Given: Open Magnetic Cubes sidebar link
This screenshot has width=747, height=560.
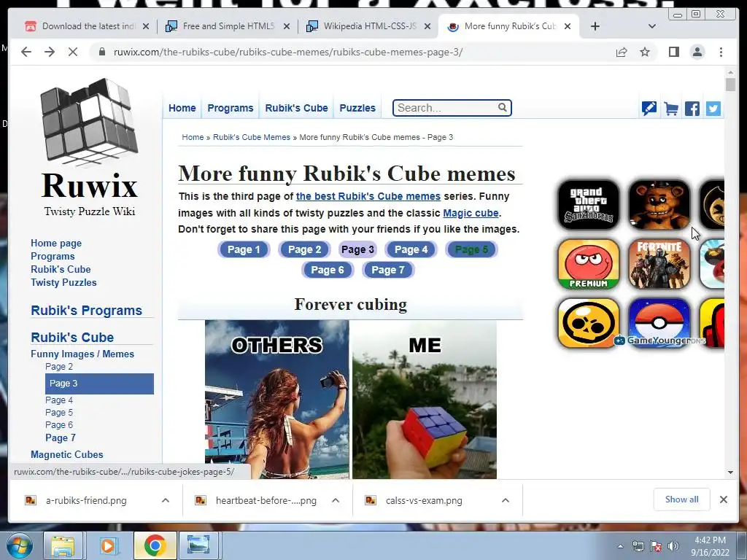Looking at the screenshot, I should (x=66, y=454).
